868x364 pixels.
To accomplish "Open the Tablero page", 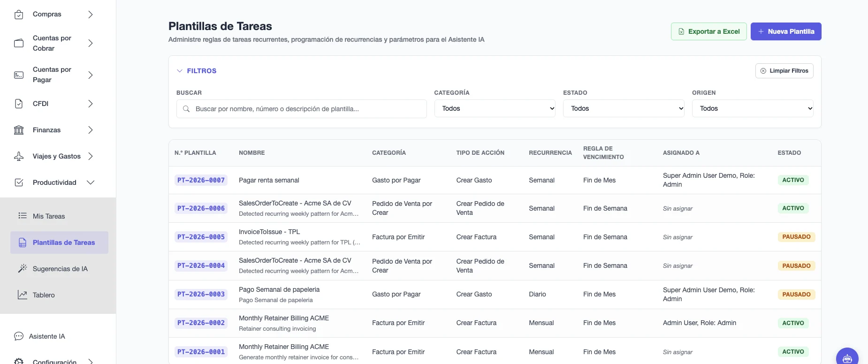I will [58, 295].
